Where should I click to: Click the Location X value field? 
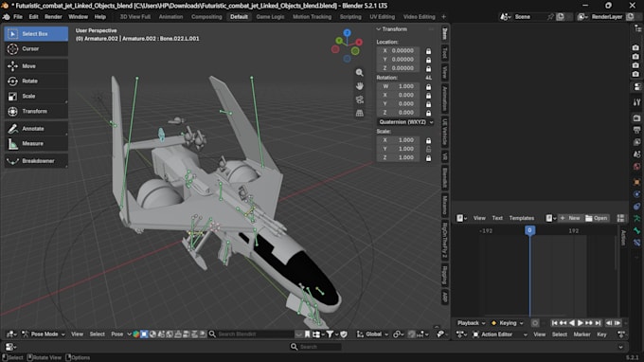tap(399, 51)
